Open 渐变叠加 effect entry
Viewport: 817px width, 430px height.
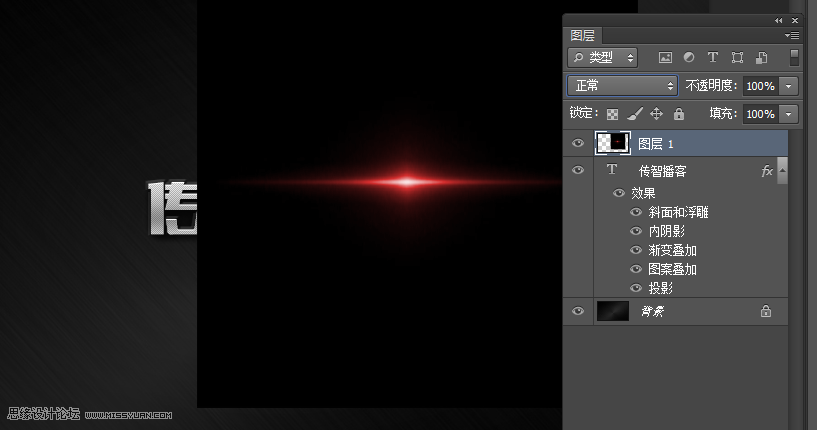click(672, 250)
